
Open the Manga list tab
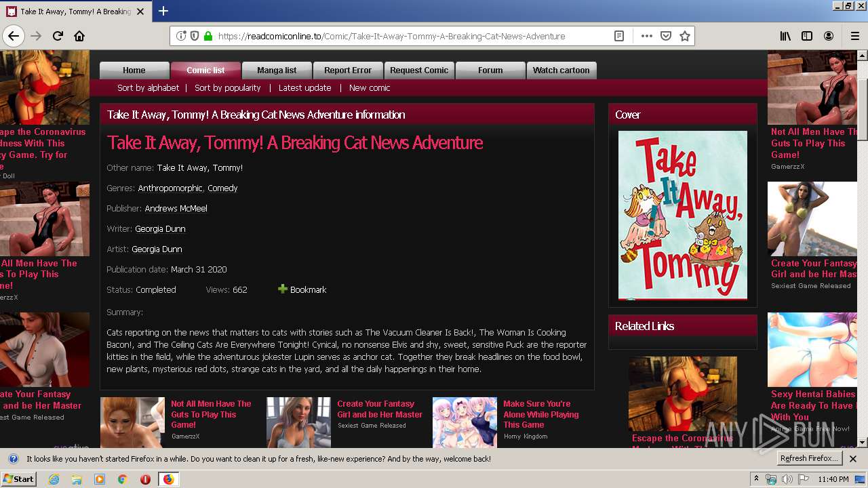[277, 70]
